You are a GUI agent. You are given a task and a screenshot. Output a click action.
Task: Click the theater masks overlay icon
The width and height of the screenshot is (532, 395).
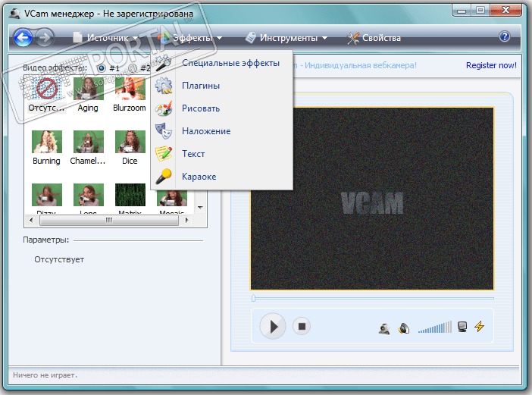164,131
